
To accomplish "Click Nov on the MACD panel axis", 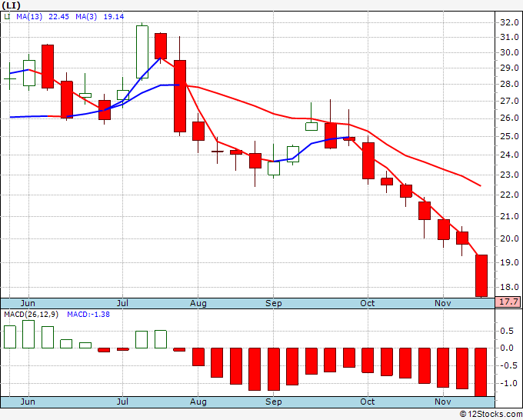I will point(443,402).
